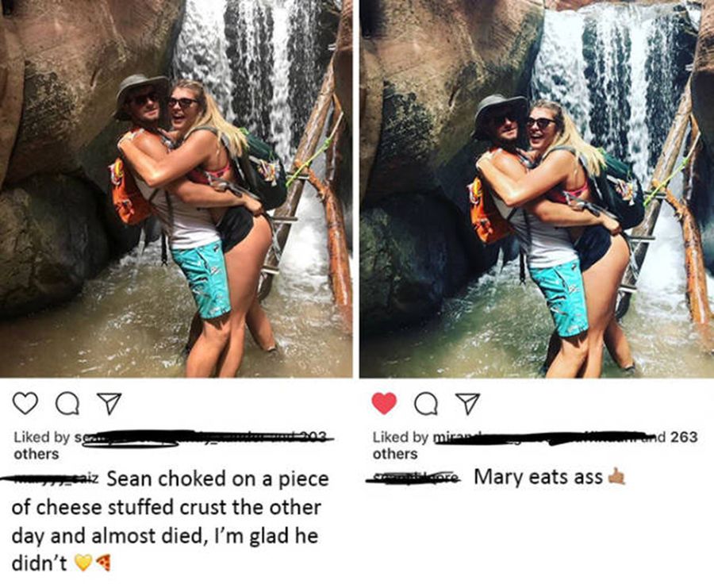Click the 'Mary eats ass' caption text
Viewport: 714px width, 588px height.
(538, 477)
